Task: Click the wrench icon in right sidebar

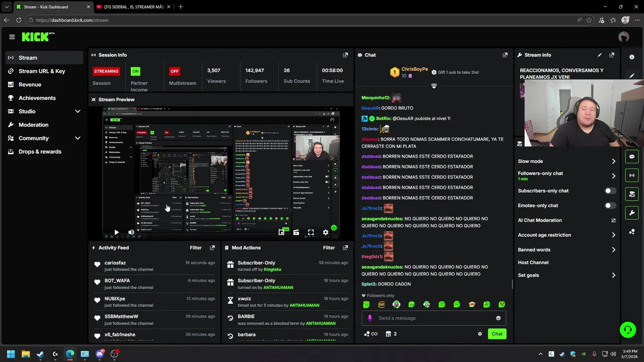Action: [x=632, y=213]
